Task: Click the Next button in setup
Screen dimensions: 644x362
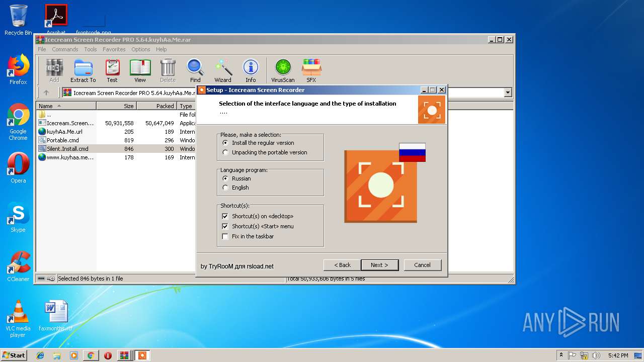Action: coord(379,265)
